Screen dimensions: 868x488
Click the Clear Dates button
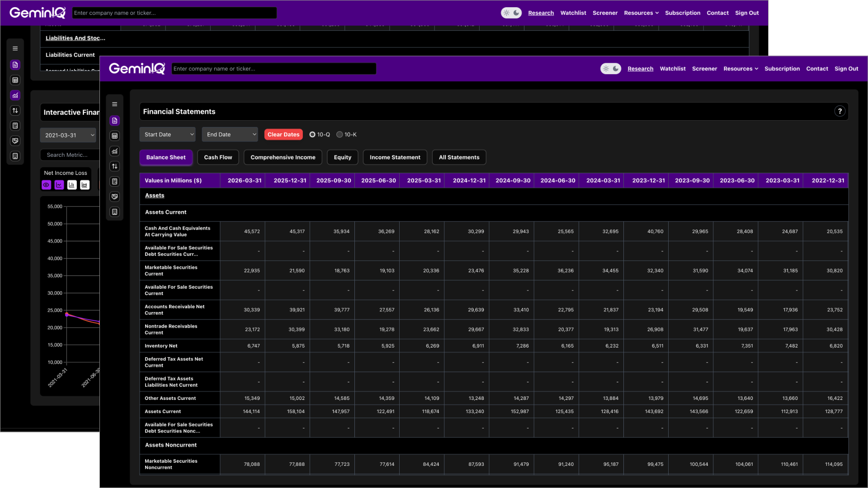[283, 135]
